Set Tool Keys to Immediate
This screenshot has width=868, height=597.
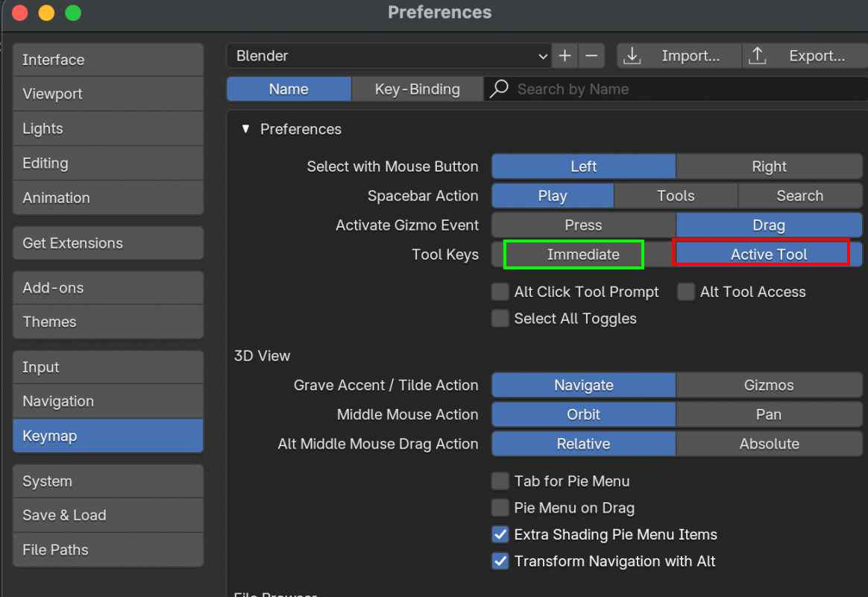(583, 254)
